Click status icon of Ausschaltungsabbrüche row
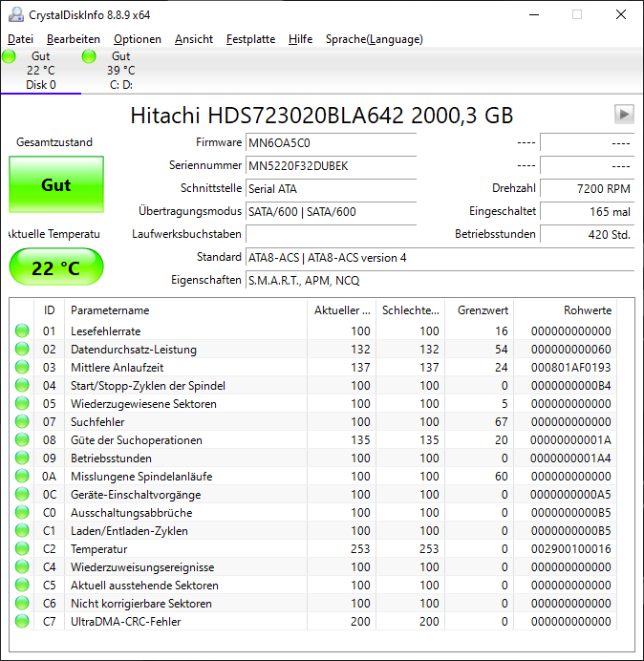644x661 pixels. point(22,512)
